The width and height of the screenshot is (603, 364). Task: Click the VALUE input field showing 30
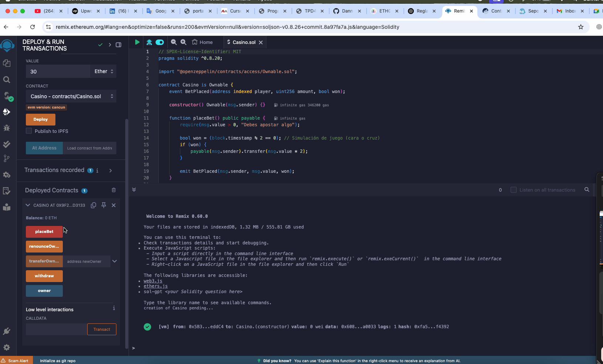pyautogui.click(x=58, y=71)
